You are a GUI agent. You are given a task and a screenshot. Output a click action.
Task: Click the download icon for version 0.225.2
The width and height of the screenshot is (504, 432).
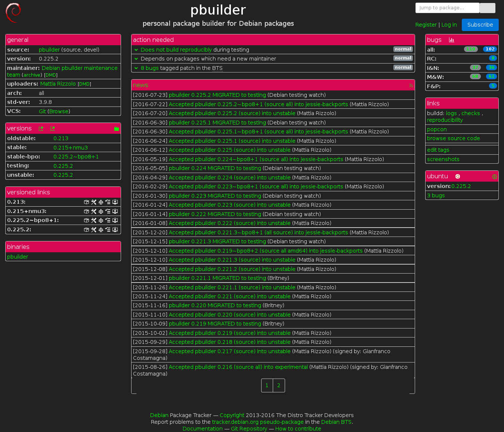(x=115, y=230)
